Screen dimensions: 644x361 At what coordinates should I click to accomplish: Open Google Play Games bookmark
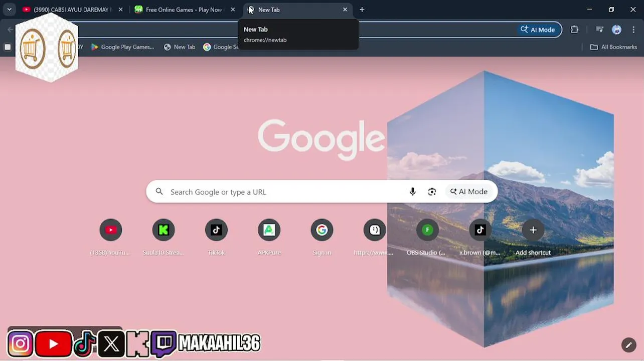pyautogui.click(x=123, y=47)
